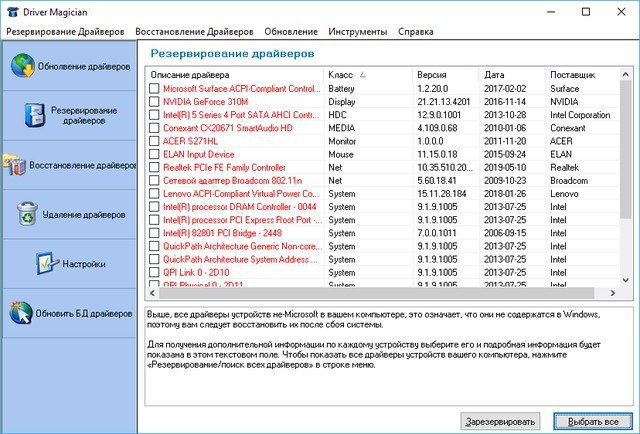This screenshot has height=434, width=640.
Task: Sort list by the Поставщик column header
Action: point(582,75)
